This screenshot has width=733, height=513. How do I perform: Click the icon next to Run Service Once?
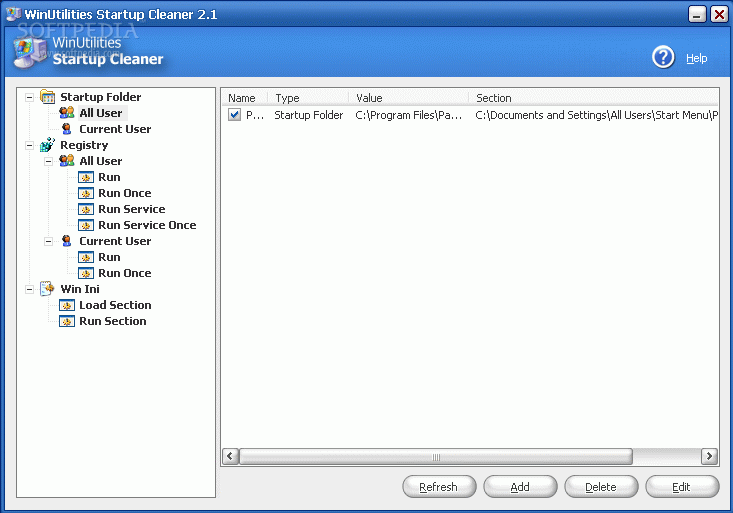click(x=86, y=225)
